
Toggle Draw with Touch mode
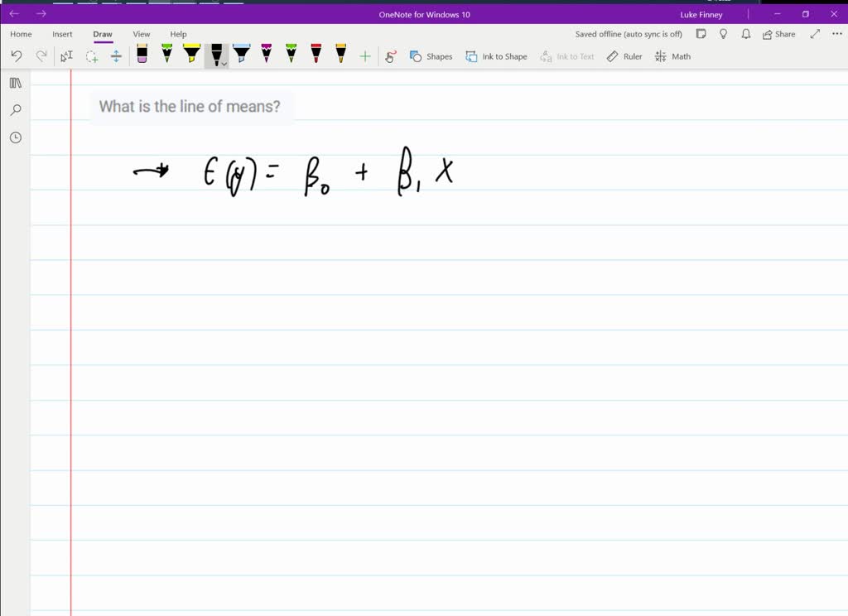coord(391,56)
